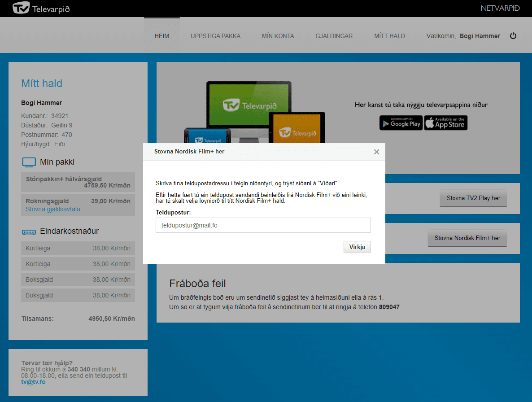532x402 pixels.
Task: Click the Mítt hald heading
Action: coord(42,83)
